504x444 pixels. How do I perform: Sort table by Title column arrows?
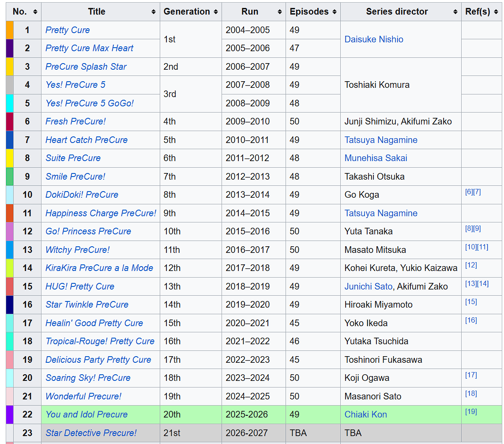tap(154, 12)
